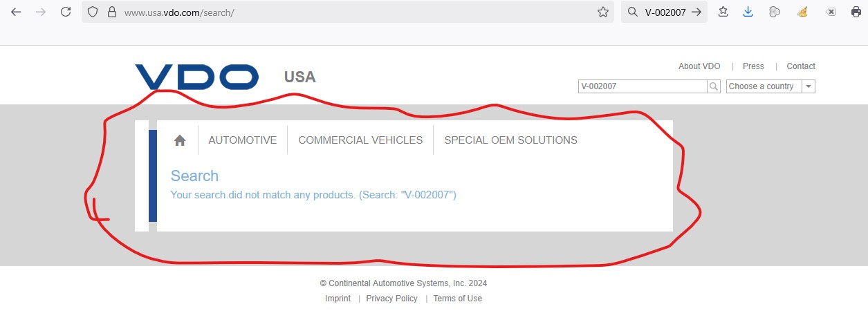Print the page with the printer icon
This screenshot has width=868, height=311.
click(856, 12)
